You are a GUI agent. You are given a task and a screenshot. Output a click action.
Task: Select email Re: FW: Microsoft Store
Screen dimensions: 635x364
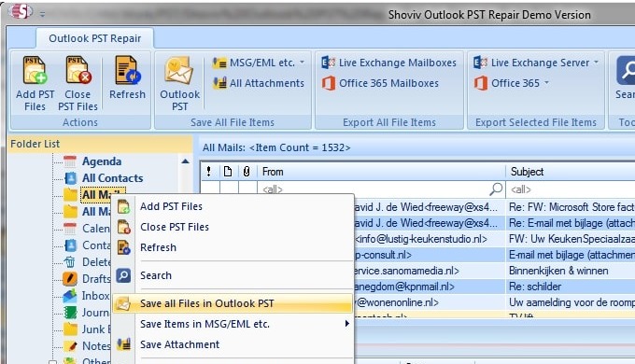point(571,207)
